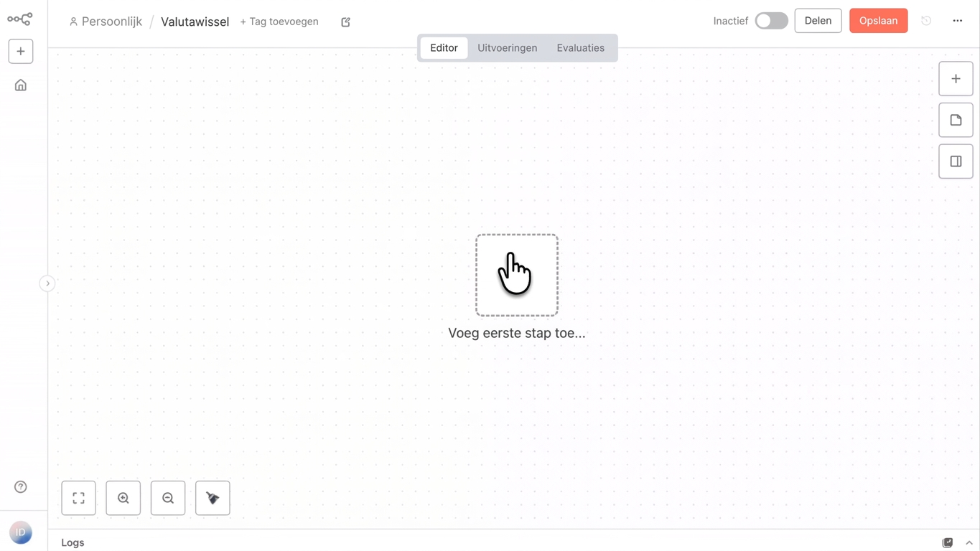The width and height of the screenshot is (980, 551).
Task: Click the create new plus button in sidebar
Action: [x=21, y=52]
